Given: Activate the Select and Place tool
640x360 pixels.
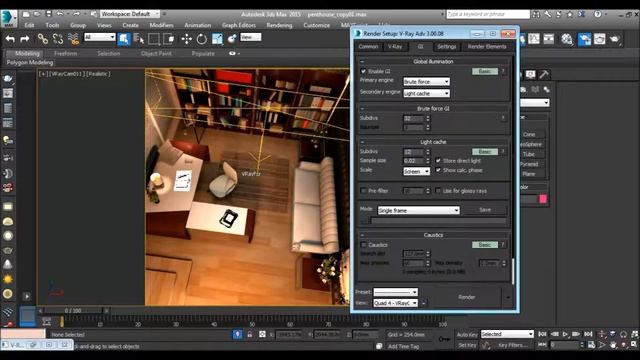Looking at the screenshot, I should [232, 39].
